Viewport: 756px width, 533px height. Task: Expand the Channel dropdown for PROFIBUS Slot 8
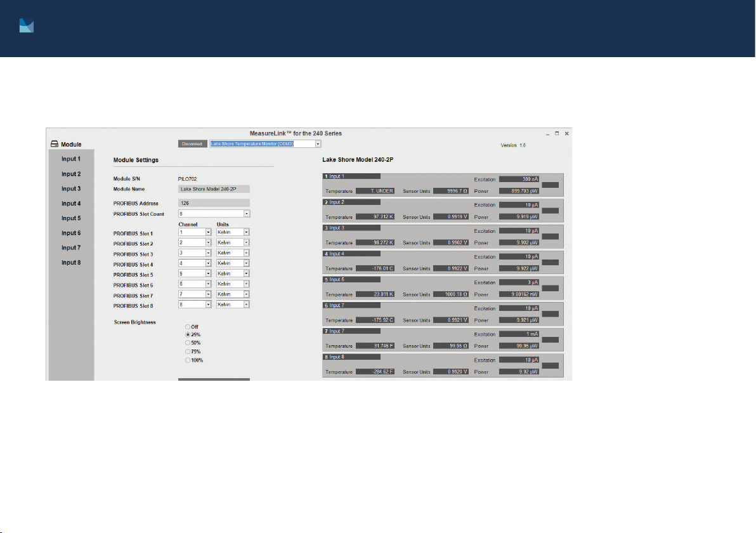(208, 305)
